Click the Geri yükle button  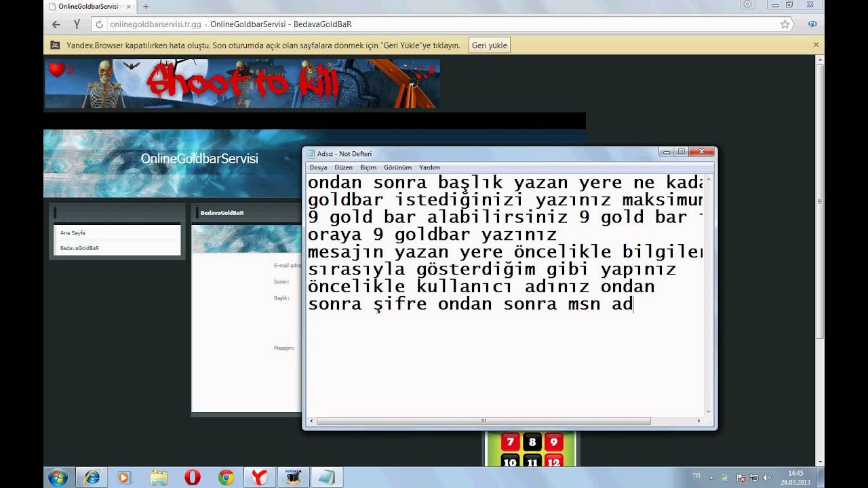[489, 45]
